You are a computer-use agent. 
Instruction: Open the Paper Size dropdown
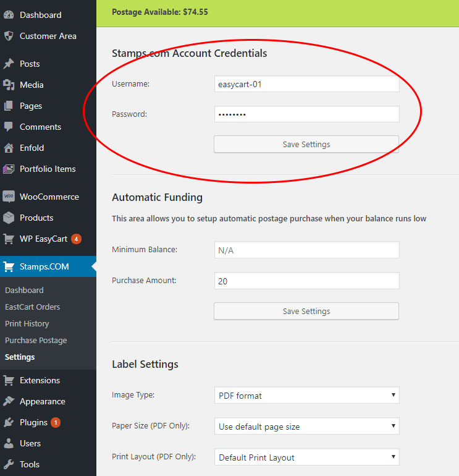pyautogui.click(x=306, y=426)
